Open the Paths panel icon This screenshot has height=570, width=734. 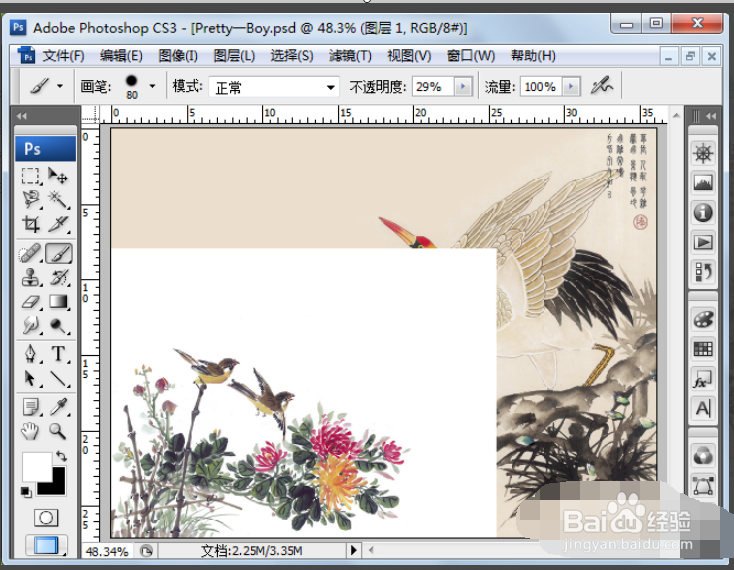(x=703, y=485)
